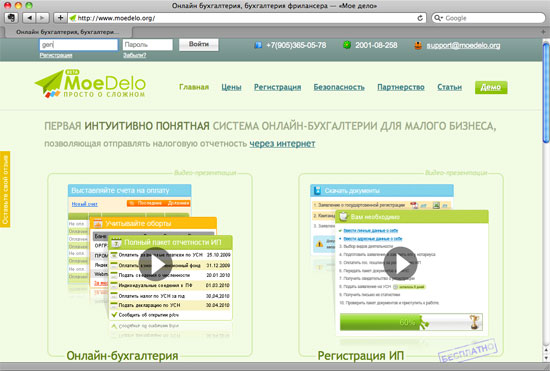This screenshot has height=371, width=550.
Task: Open a new tab with the tab bar plus
Action: click(543, 32)
